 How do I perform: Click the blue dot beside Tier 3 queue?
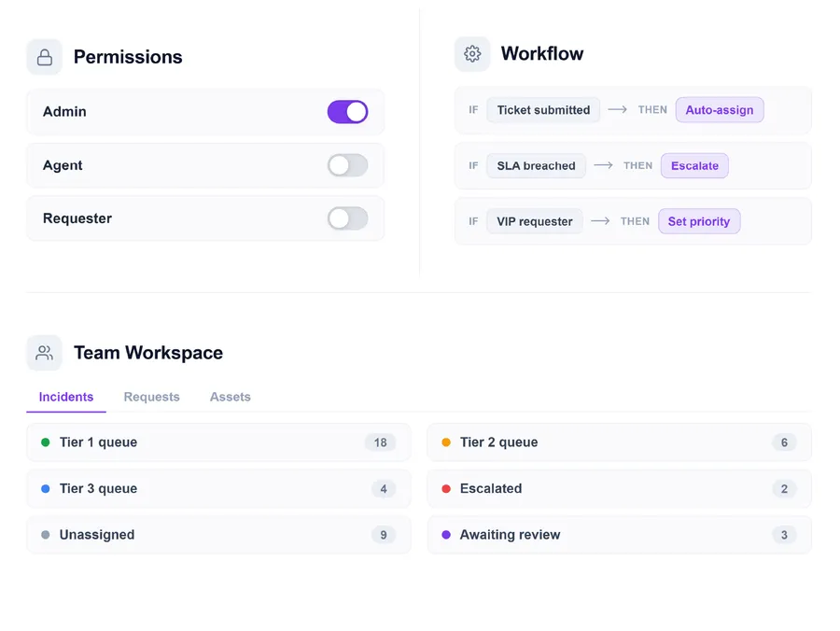click(x=46, y=488)
